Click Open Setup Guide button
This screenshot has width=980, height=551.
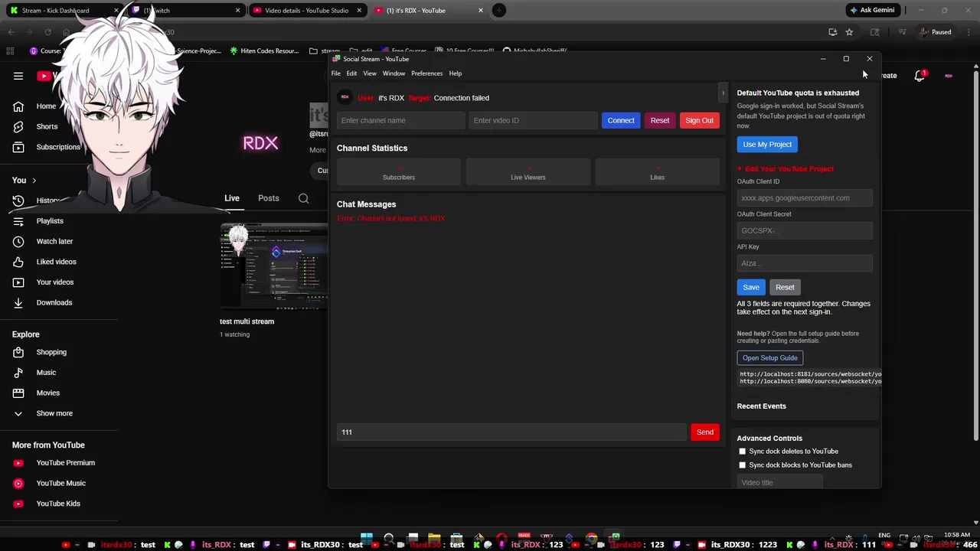click(769, 358)
